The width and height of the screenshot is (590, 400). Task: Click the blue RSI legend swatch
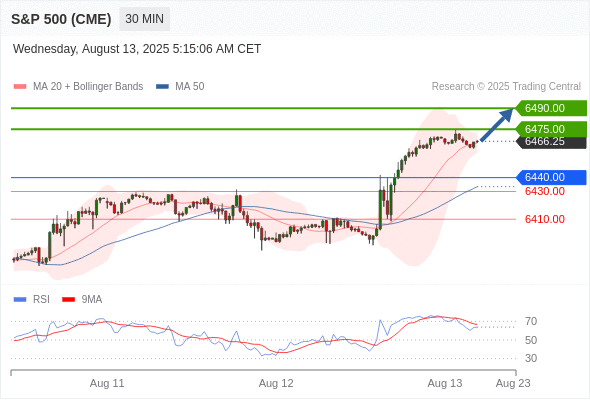coord(20,300)
